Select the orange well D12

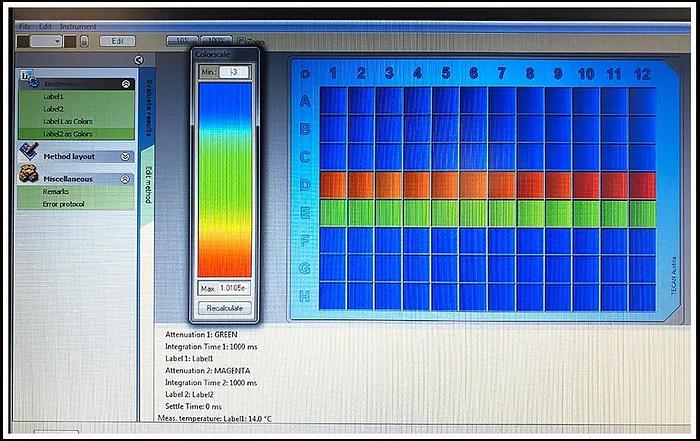click(x=642, y=185)
